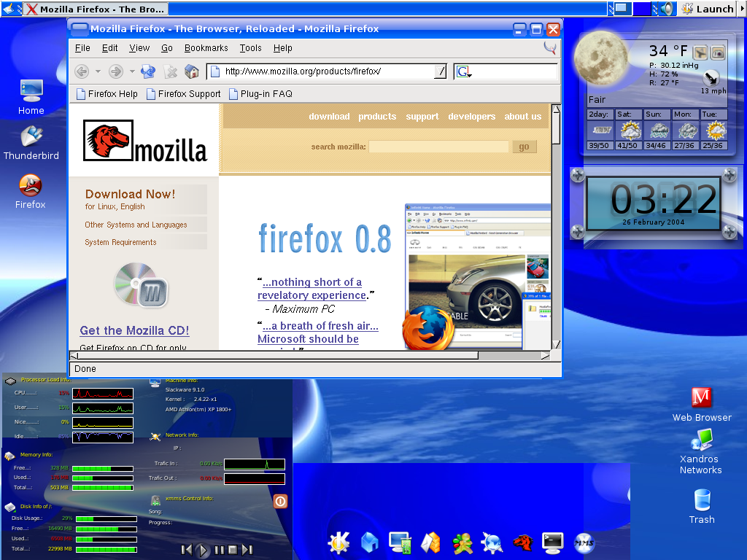The image size is (747, 560).
Task: Click the about us nav link
Action: pos(522,116)
